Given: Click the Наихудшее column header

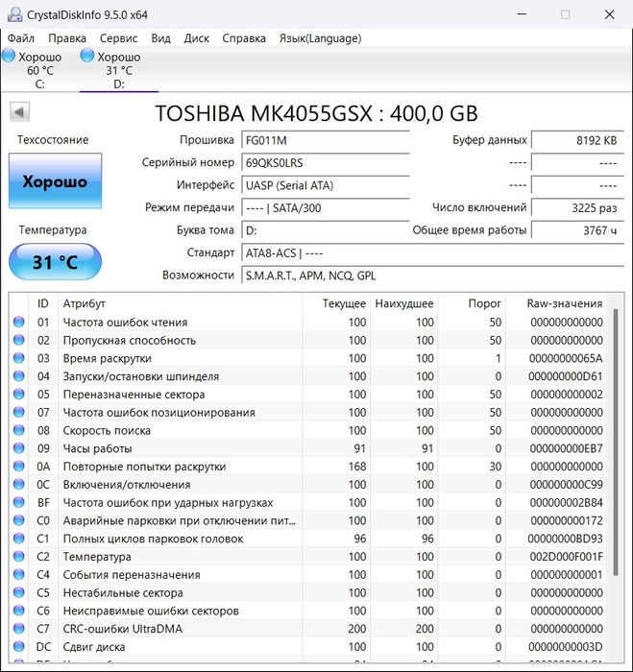Looking at the screenshot, I should pyautogui.click(x=404, y=303).
